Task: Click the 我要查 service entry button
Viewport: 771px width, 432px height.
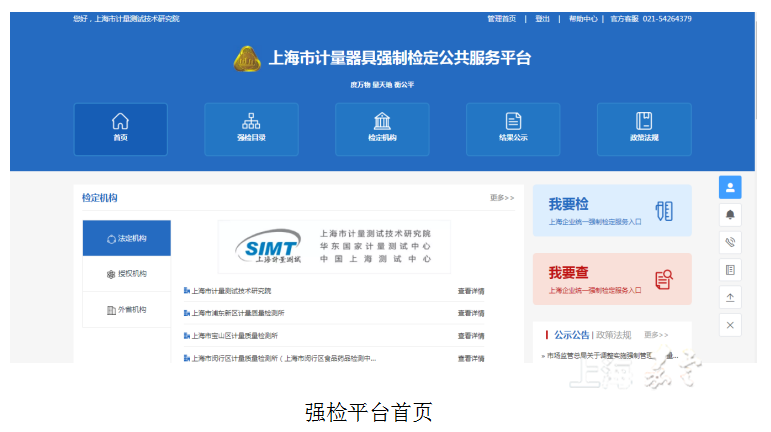Action: coord(611,278)
